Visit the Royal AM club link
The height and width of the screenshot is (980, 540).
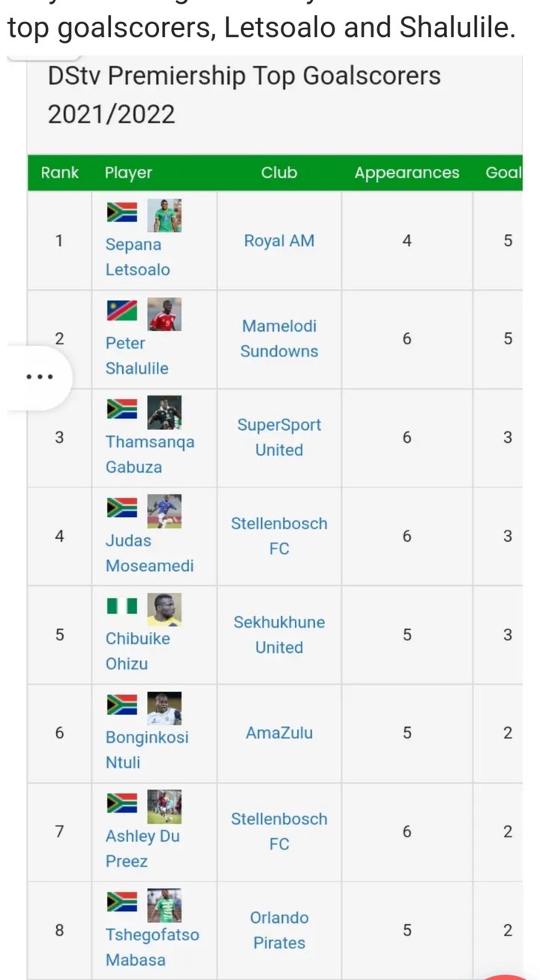pos(279,241)
